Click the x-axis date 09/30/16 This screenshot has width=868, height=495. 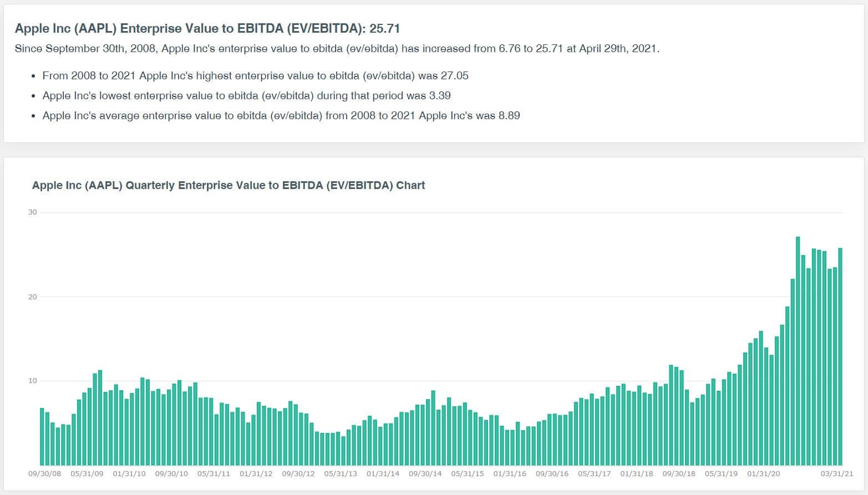[x=552, y=474]
